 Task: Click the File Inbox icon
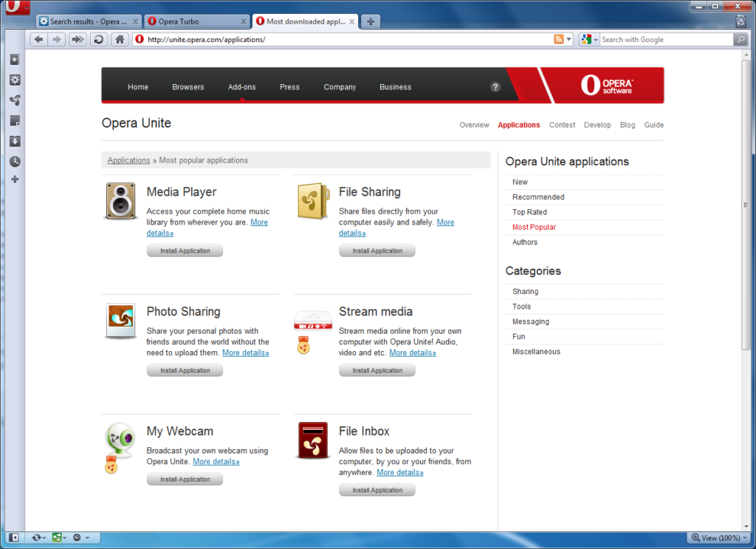313,440
